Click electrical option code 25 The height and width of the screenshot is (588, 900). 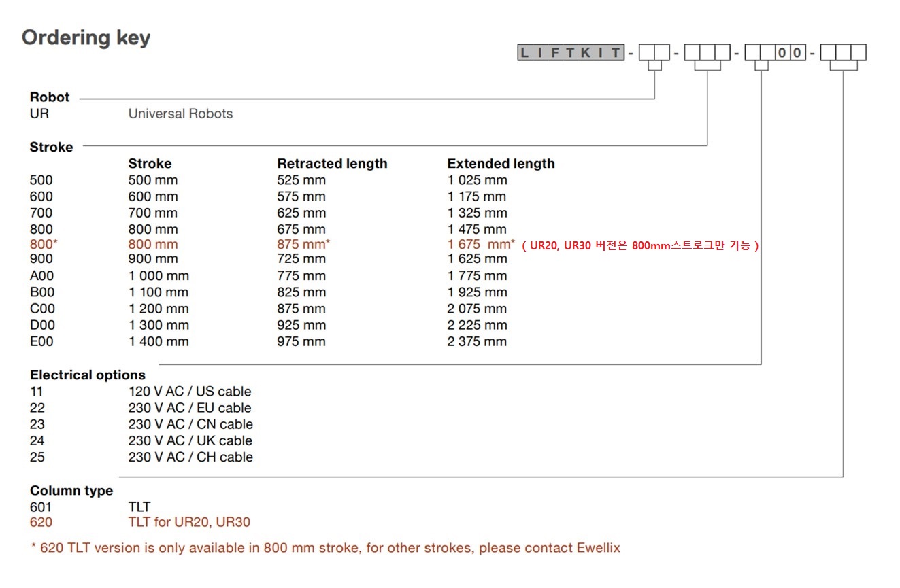(x=37, y=457)
